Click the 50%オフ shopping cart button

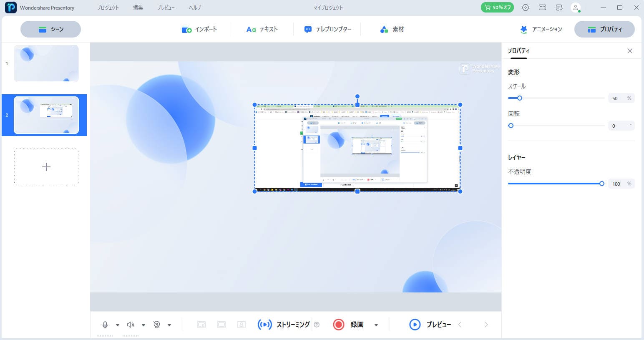[x=497, y=8]
